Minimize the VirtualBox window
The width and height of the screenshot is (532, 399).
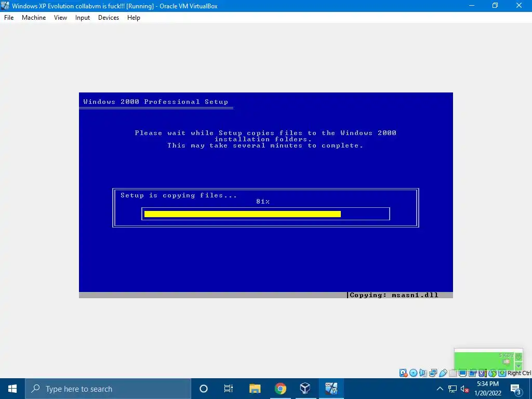472,6
